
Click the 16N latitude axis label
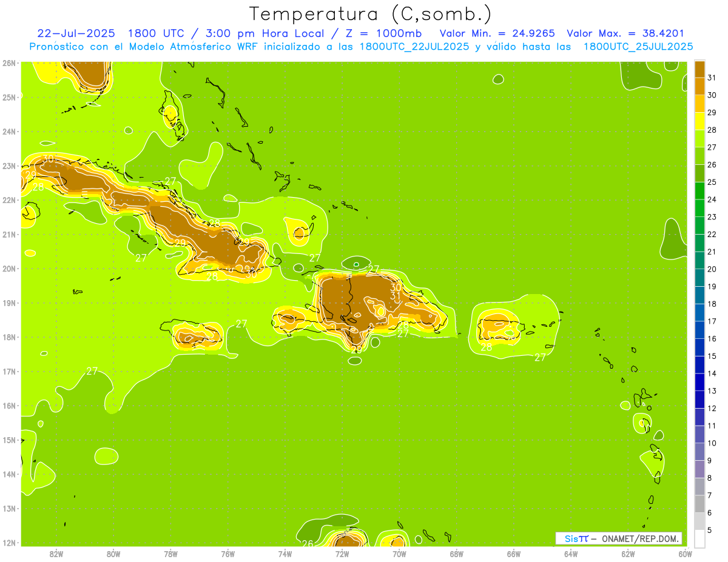9,405
